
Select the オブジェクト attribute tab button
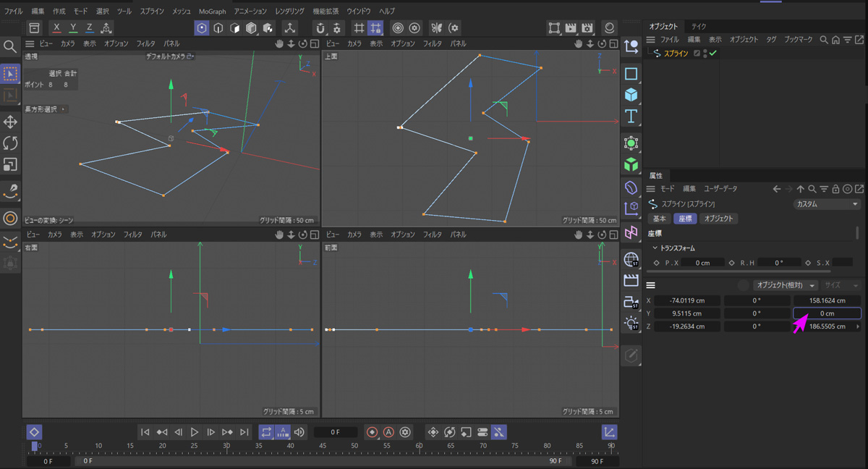pyautogui.click(x=718, y=219)
